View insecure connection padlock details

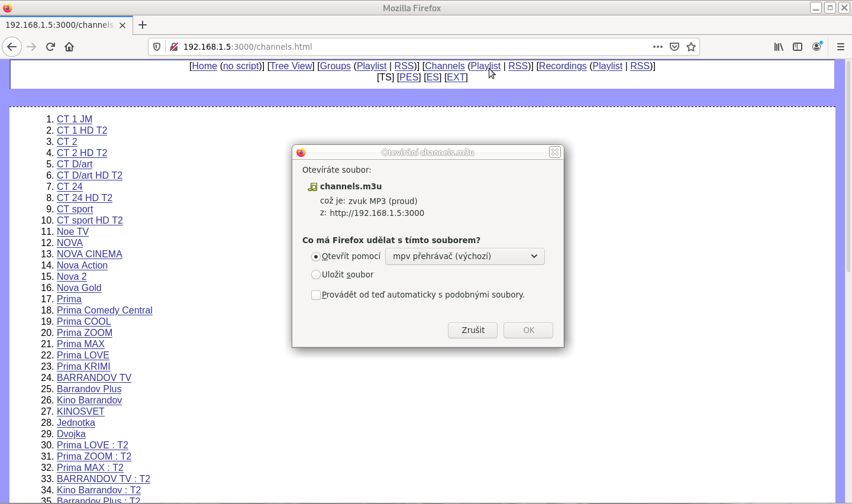[x=174, y=47]
